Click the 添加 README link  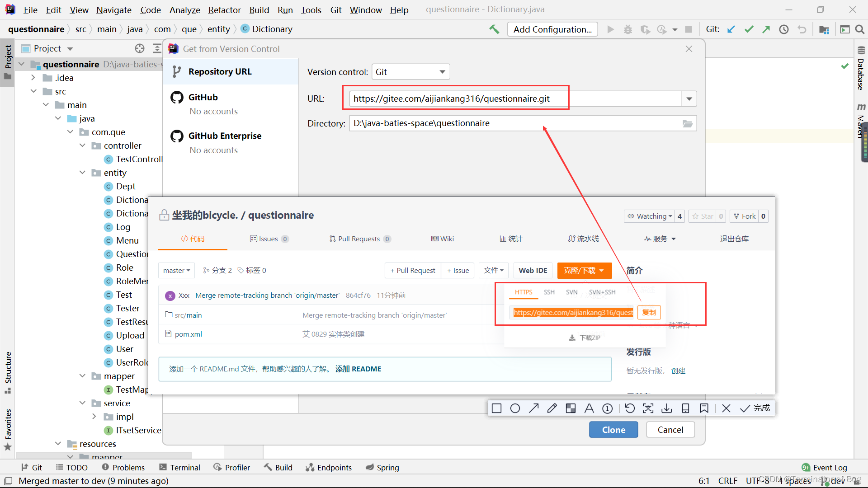pyautogui.click(x=358, y=369)
